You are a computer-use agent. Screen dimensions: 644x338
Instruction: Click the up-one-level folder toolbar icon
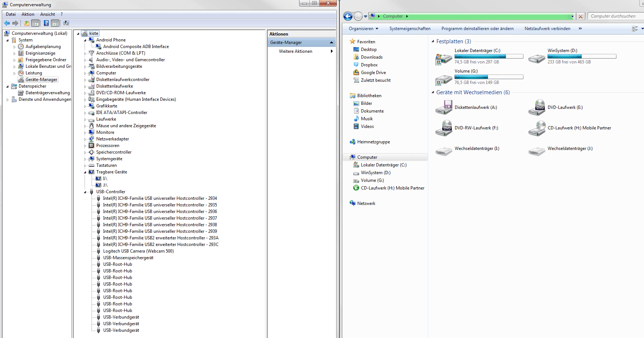[27, 23]
